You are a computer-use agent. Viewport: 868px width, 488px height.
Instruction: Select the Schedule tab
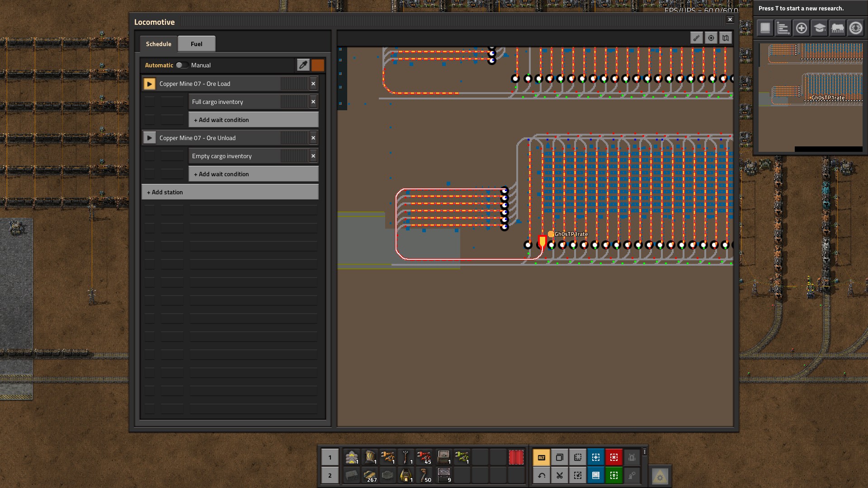(159, 44)
